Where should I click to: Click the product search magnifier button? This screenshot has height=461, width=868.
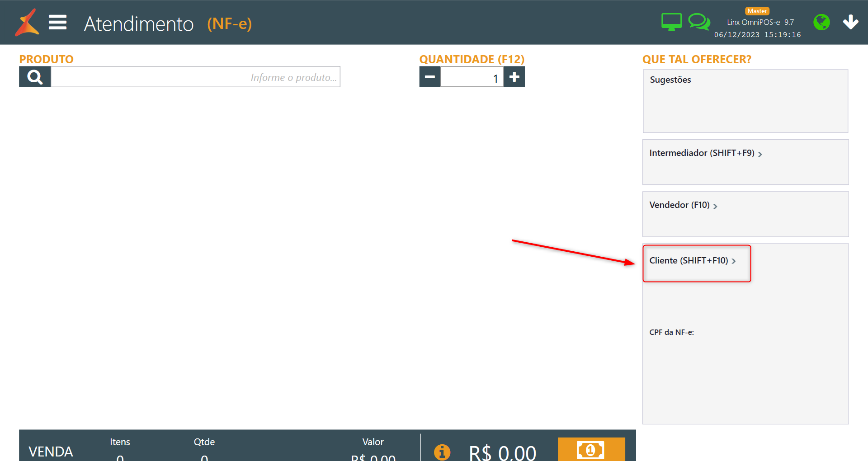click(35, 77)
